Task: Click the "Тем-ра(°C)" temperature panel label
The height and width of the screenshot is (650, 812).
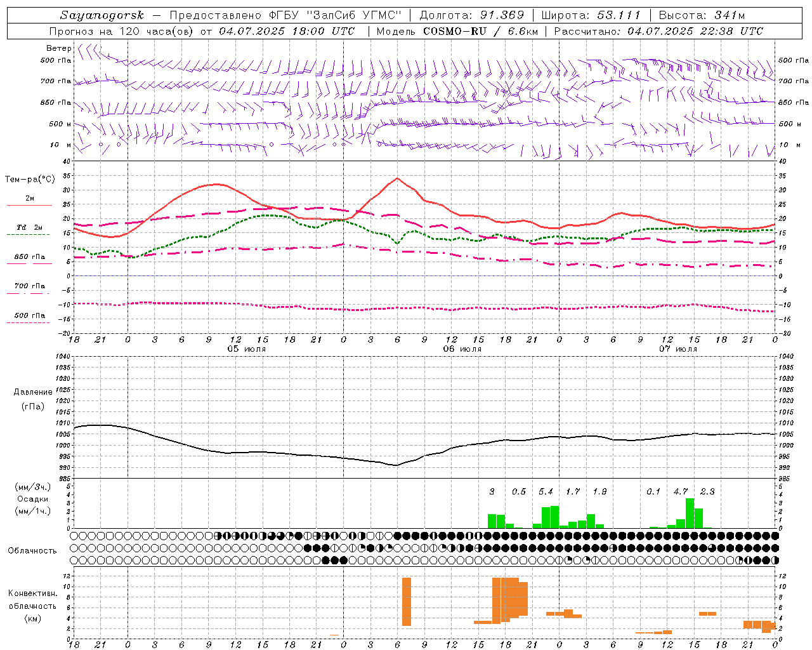Action: (x=30, y=180)
